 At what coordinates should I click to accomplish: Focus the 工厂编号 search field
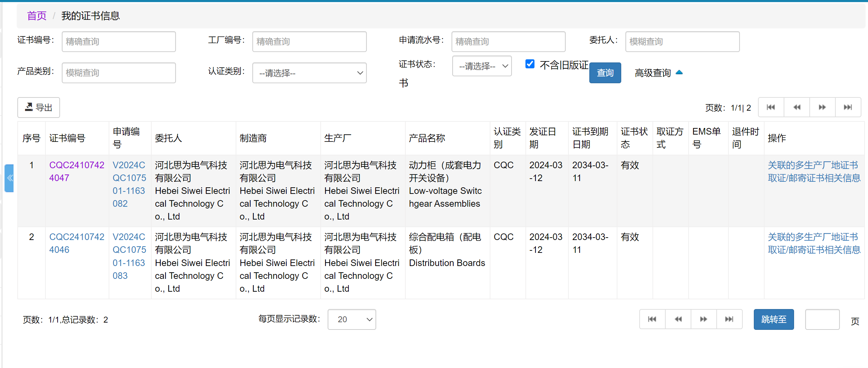(309, 42)
